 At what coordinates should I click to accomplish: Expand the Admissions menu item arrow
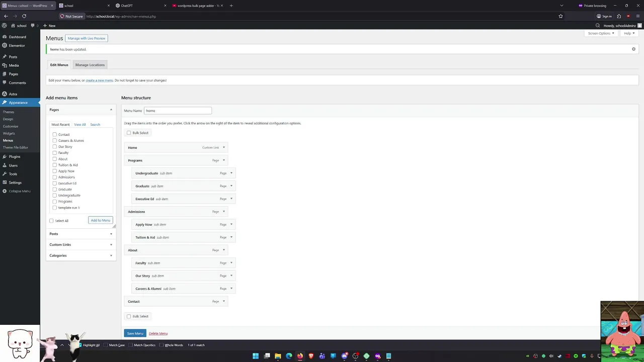point(224,212)
